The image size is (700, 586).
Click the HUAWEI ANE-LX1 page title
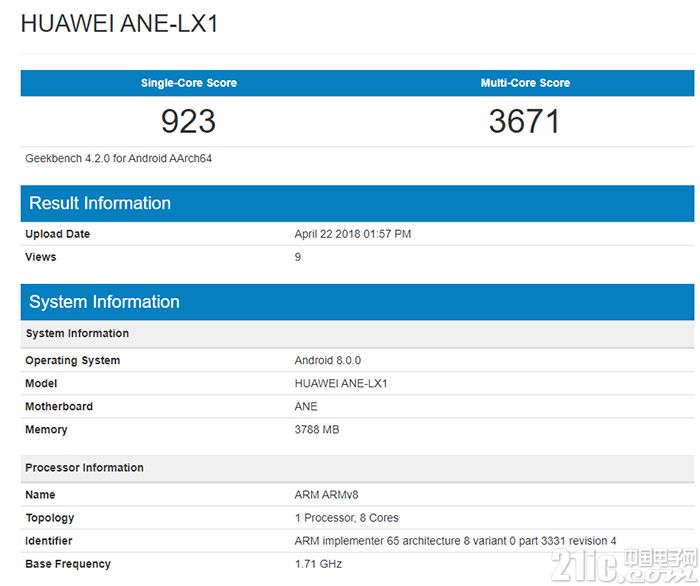[x=119, y=24]
